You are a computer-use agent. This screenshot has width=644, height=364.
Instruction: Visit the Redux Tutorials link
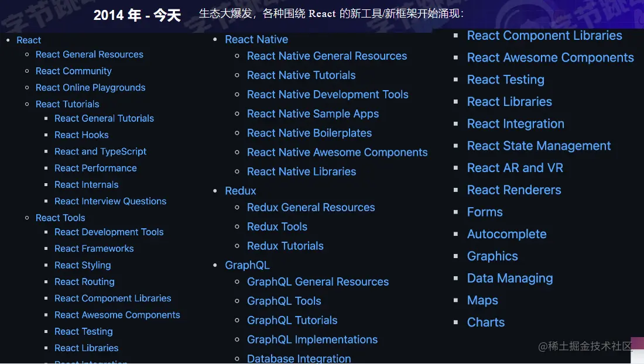tap(286, 246)
